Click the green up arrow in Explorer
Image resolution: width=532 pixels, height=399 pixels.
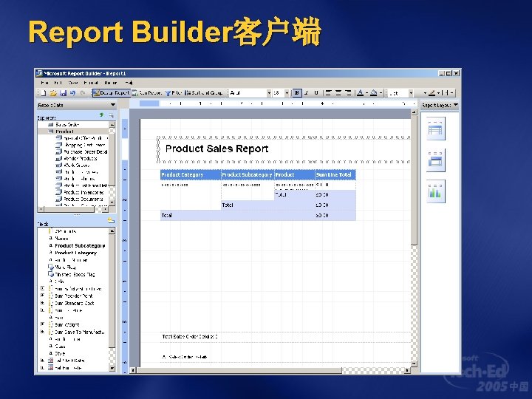pyautogui.click(x=101, y=116)
